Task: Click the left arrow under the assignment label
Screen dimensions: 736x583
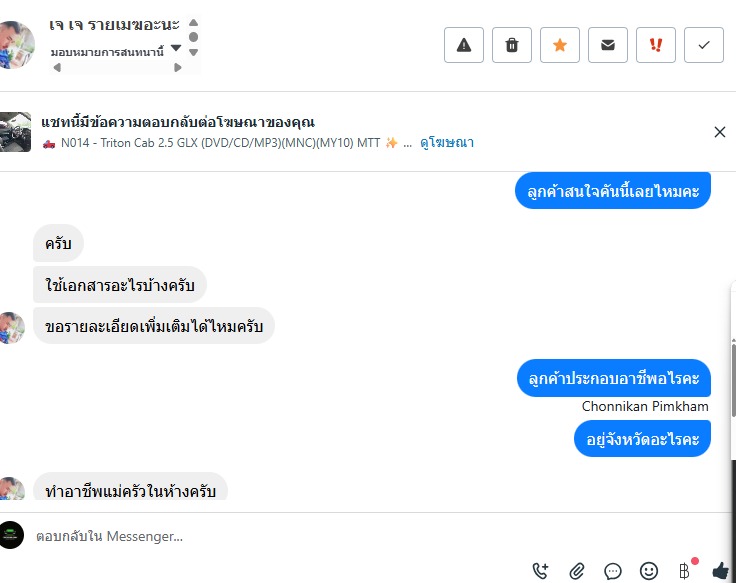Action: click(x=57, y=68)
